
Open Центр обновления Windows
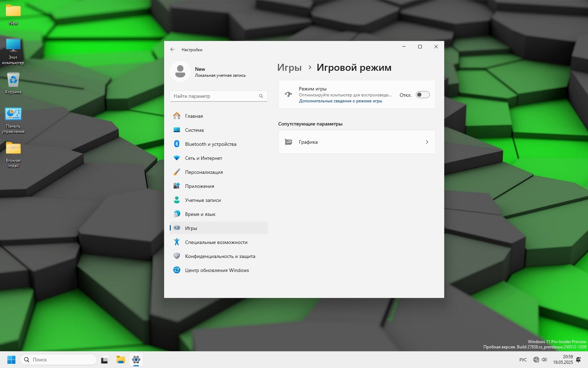[x=217, y=270]
